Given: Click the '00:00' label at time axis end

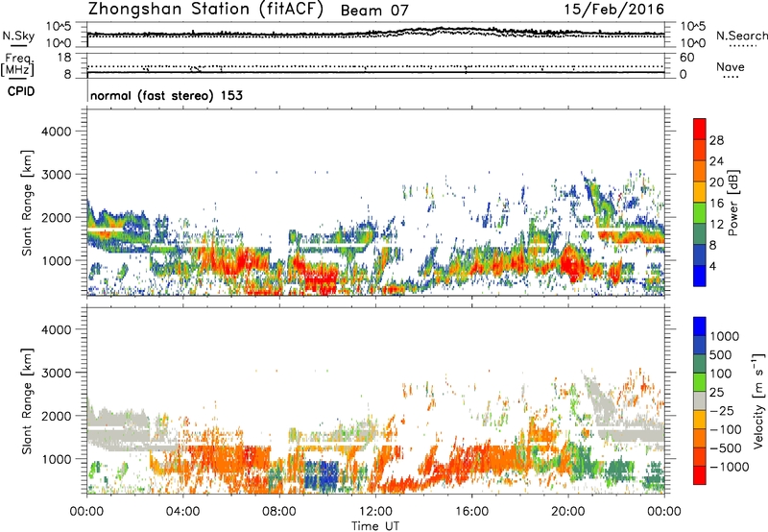Looking at the screenshot, I should coord(664,512).
